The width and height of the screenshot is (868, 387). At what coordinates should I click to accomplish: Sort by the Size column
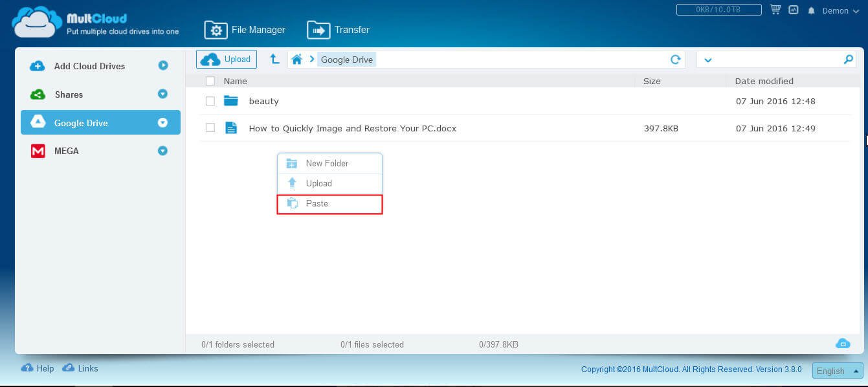coord(652,82)
